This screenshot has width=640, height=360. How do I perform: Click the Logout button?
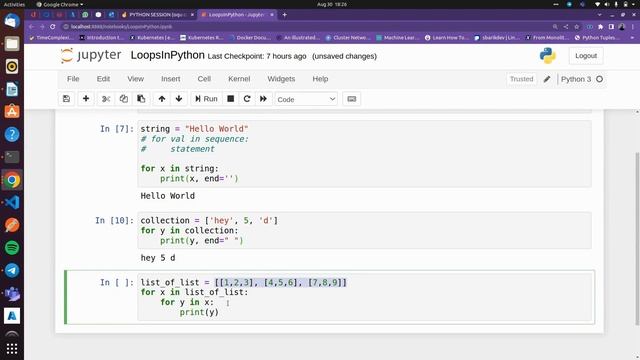(x=586, y=56)
